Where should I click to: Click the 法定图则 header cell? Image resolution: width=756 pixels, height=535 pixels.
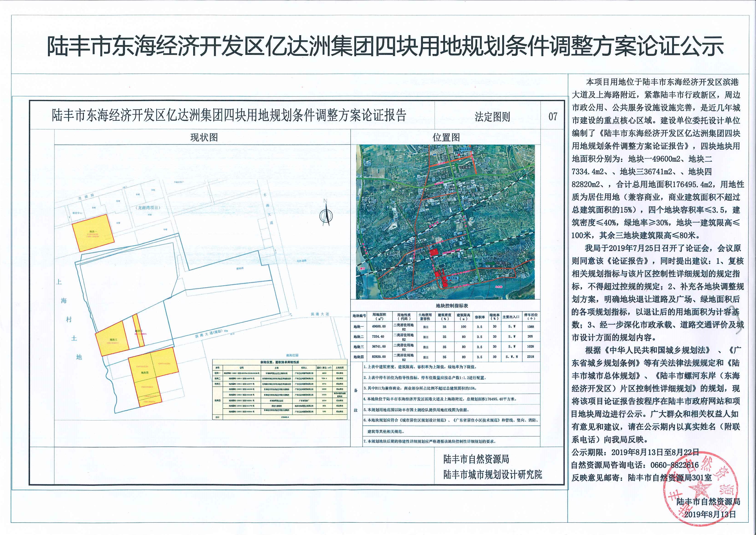pyautogui.click(x=492, y=116)
